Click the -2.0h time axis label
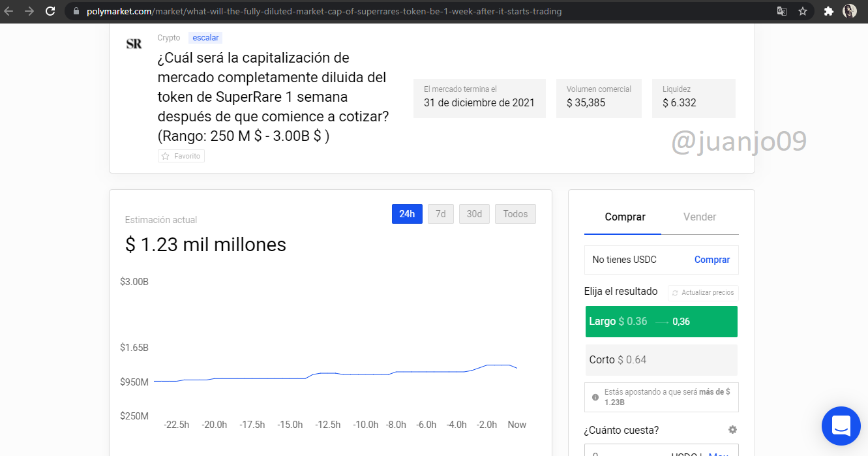The image size is (868, 456). pyautogui.click(x=486, y=425)
